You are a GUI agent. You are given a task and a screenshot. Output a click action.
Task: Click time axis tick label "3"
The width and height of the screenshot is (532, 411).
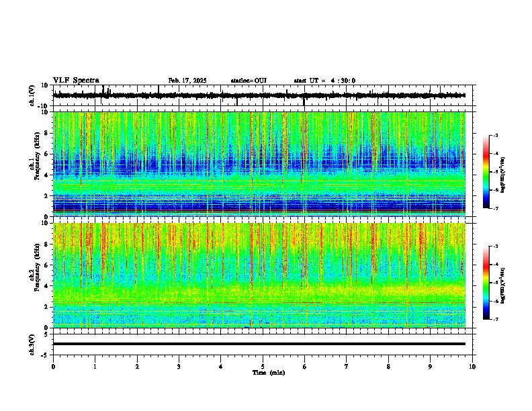coord(179,367)
